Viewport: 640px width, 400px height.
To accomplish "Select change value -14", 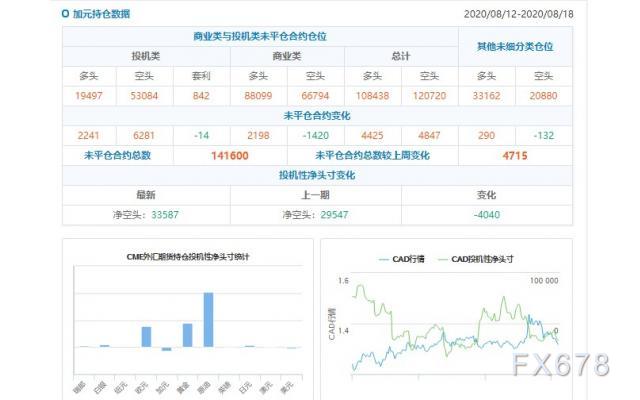I will [x=201, y=136].
